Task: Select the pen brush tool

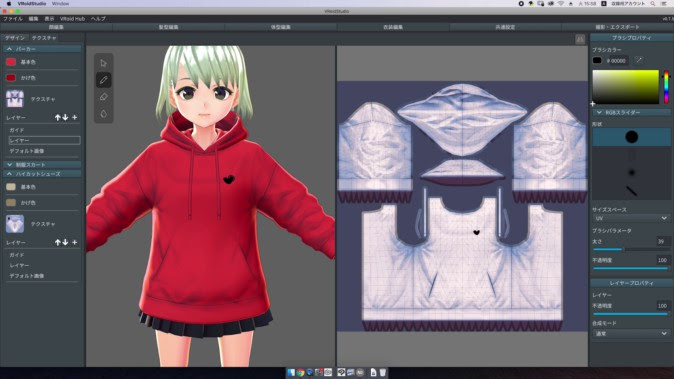Action: 104,80
